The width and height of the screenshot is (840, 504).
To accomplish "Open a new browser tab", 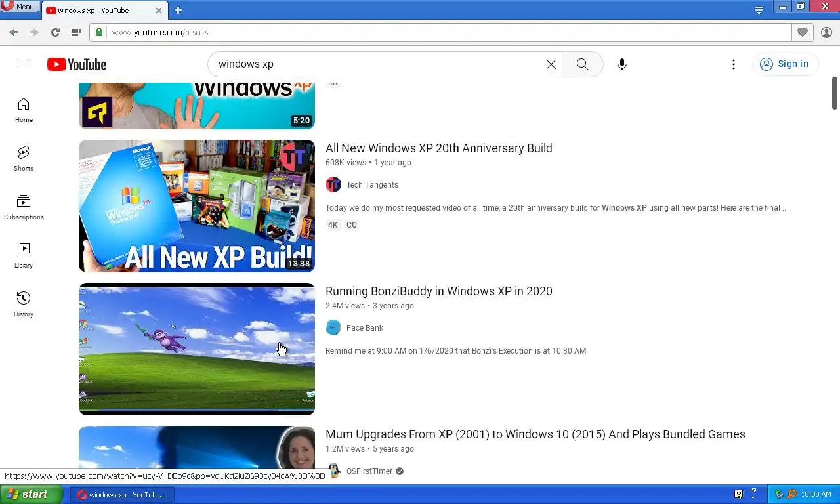I will 178,10.
